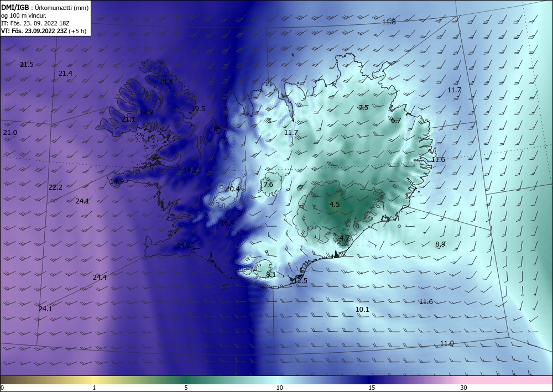Click the 4.7 value label

[344, 238]
